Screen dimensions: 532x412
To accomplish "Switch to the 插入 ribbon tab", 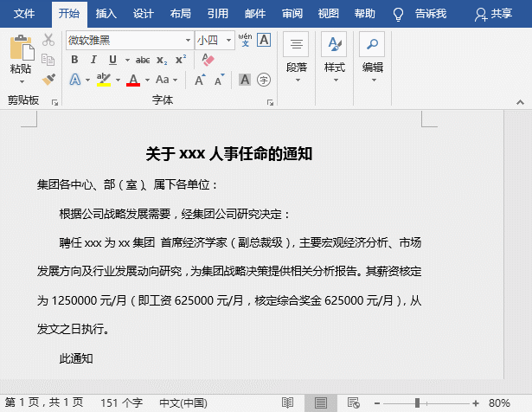I will click(106, 14).
